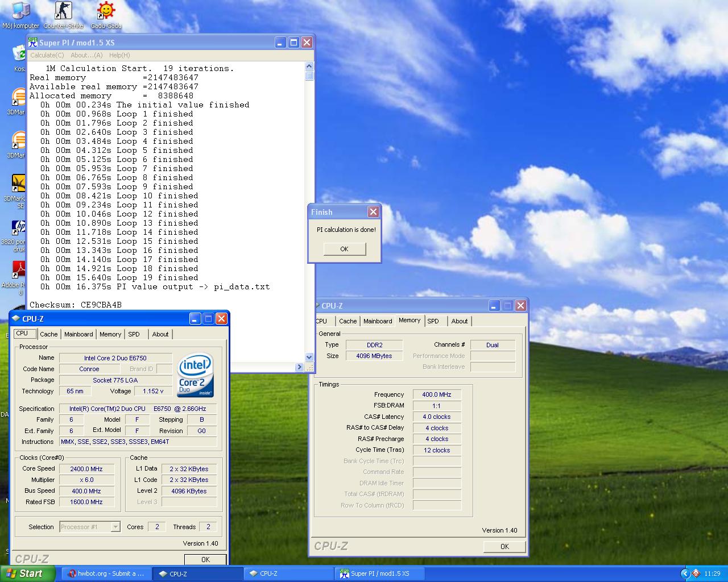Switch to Cache tab in right CPU-Z
This screenshot has width=728, height=582.
point(348,321)
